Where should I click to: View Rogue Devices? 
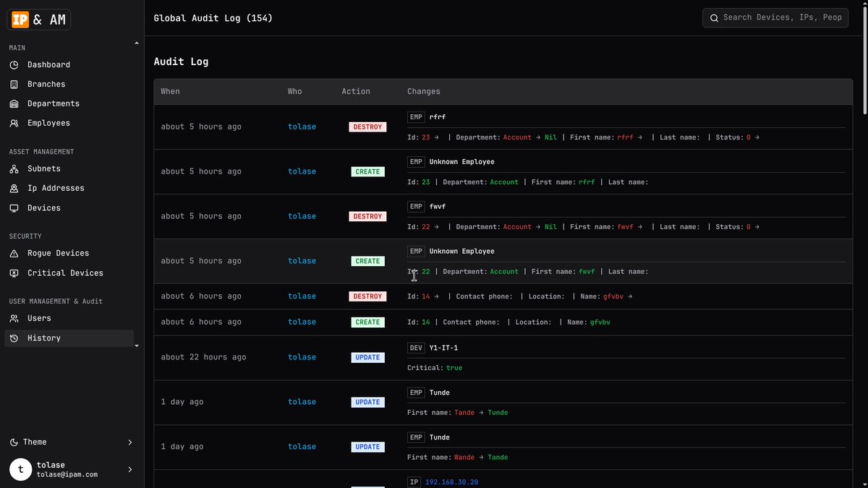pos(69,254)
